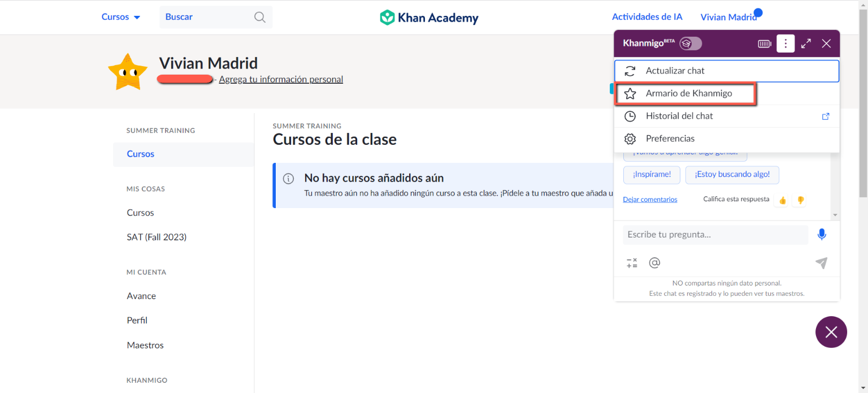
Task: Click the star avatar profile picture
Action: tap(128, 72)
